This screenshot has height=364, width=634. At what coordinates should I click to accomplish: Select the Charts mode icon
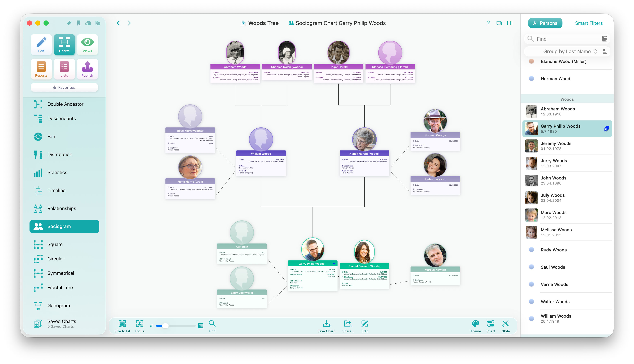[64, 44]
